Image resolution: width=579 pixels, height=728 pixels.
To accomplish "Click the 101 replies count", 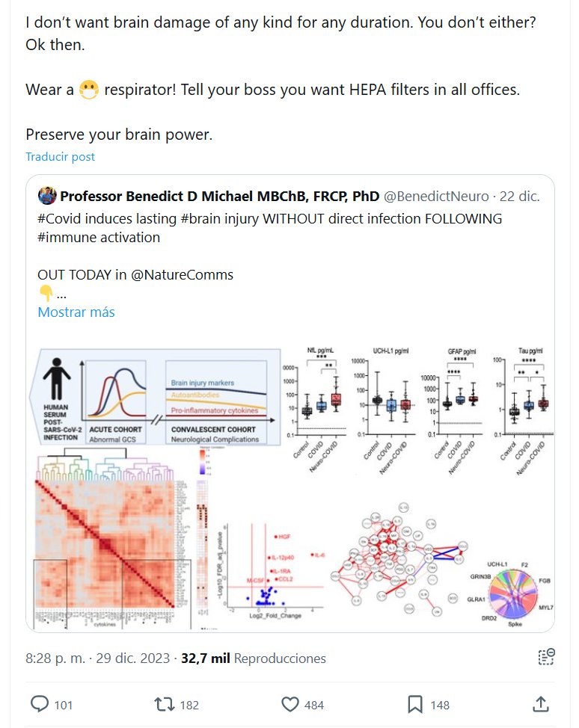I will click(x=64, y=704).
